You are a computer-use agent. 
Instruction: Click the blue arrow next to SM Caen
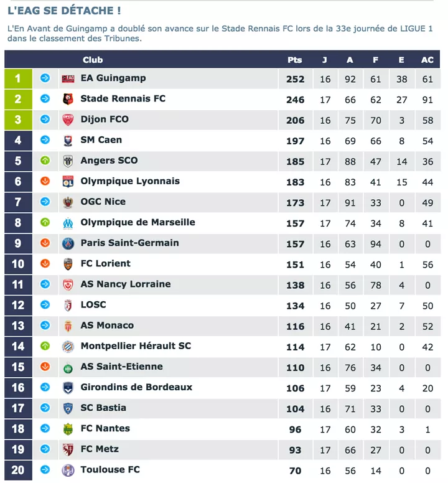point(45,140)
